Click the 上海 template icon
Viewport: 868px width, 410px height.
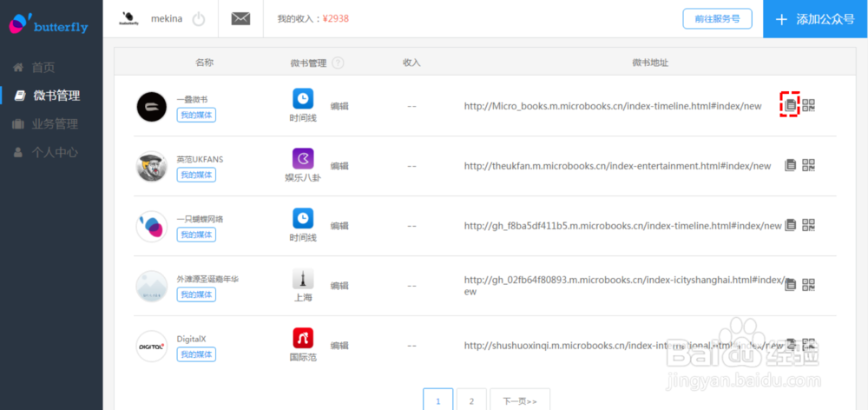point(303,278)
